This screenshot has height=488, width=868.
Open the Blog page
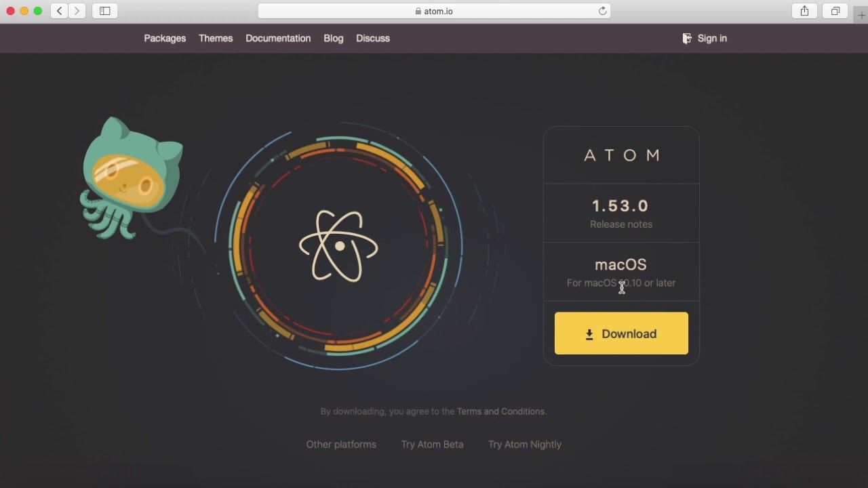(334, 39)
